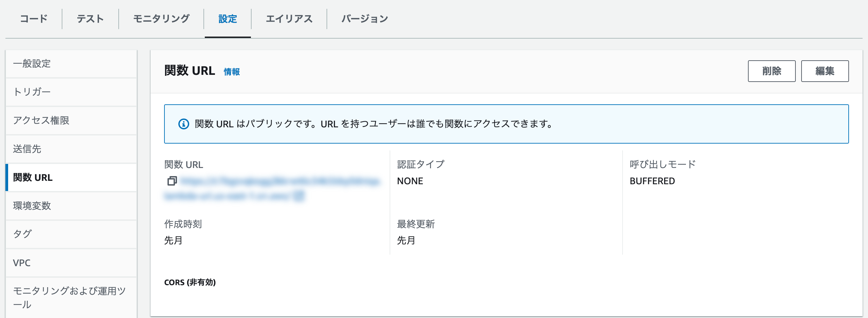This screenshot has width=868, height=318.
Task: Go to the エイリアス tab
Action: pyautogui.click(x=289, y=19)
